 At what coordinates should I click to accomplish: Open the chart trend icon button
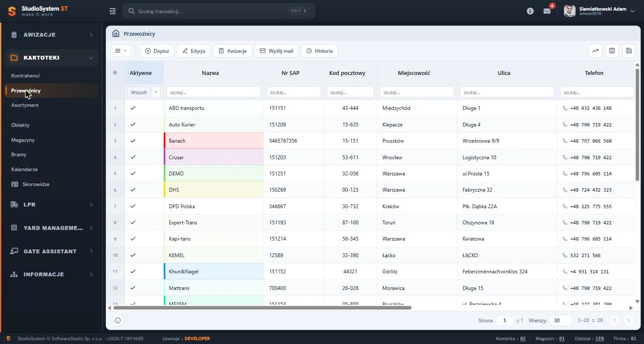point(595,51)
